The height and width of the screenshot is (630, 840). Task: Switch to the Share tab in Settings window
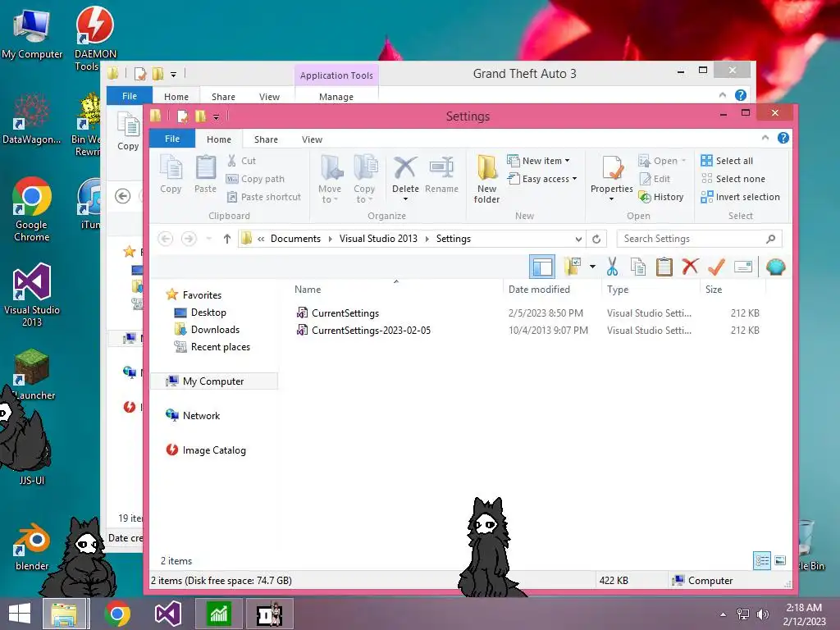266,139
